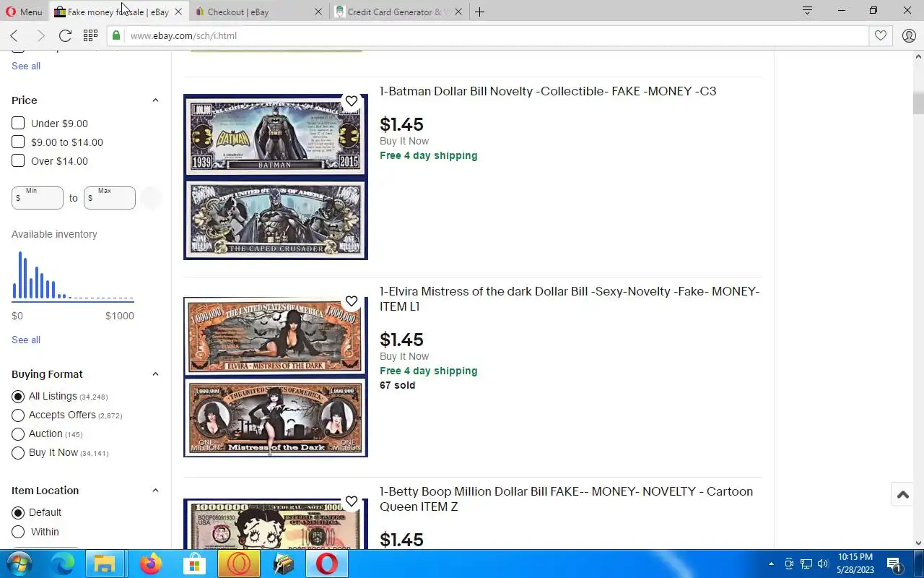Click the Available inventory price histogram
The height and width of the screenshot is (578, 924).
click(73, 275)
